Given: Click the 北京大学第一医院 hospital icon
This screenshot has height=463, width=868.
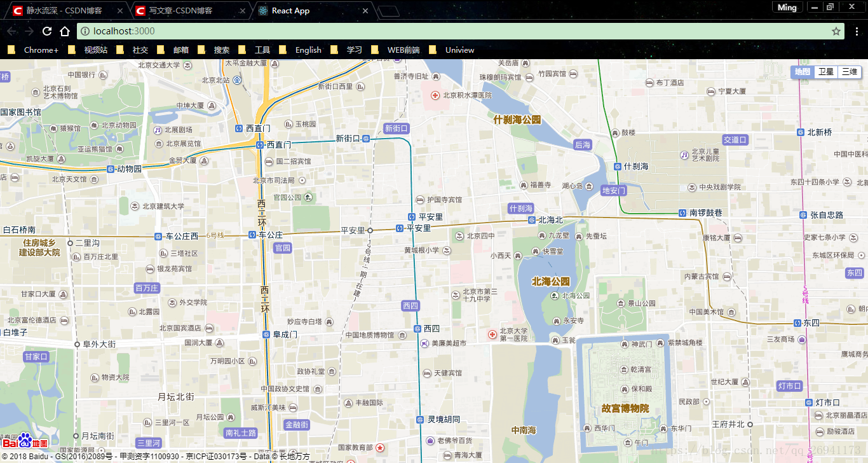Looking at the screenshot, I should 492,335.
